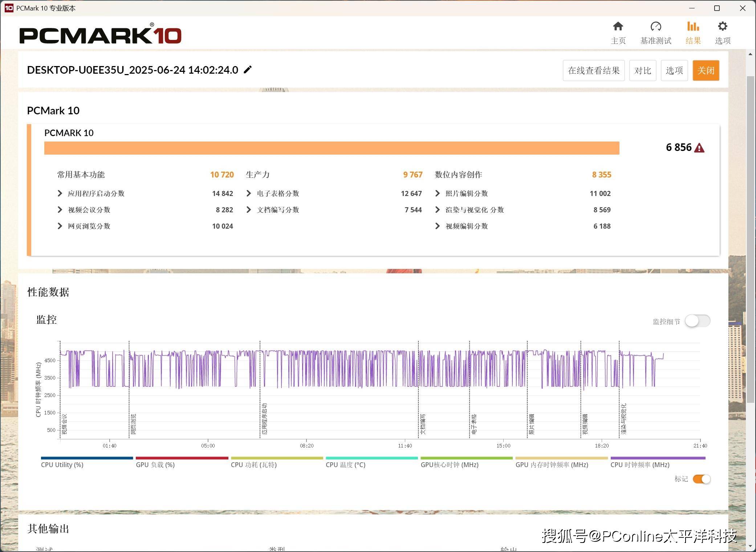
Task: Click the red warning triangle beside score
Action: tap(699, 148)
